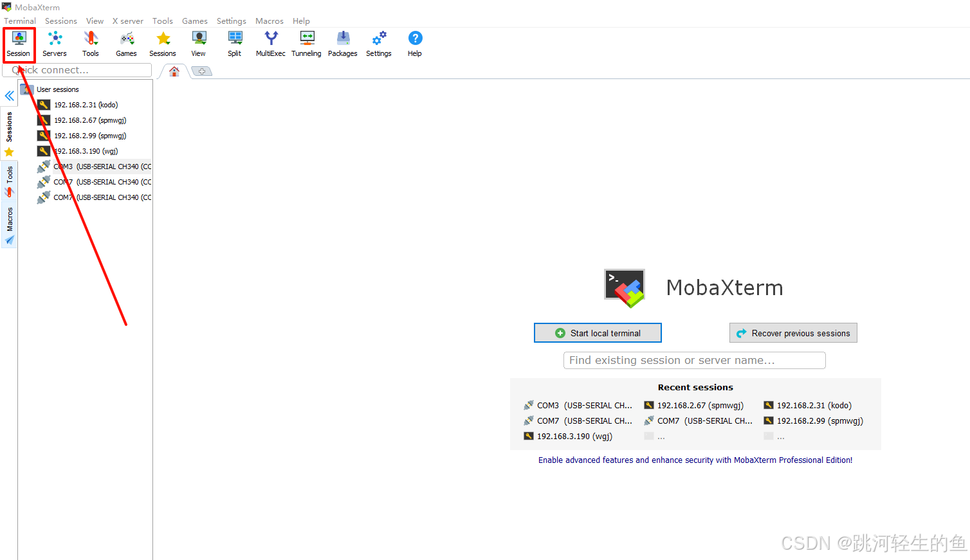Viewport: 970px width, 560px height.
Task: Select session 192.168.2.31 (kodo) in tree
Action: coord(86,105)
